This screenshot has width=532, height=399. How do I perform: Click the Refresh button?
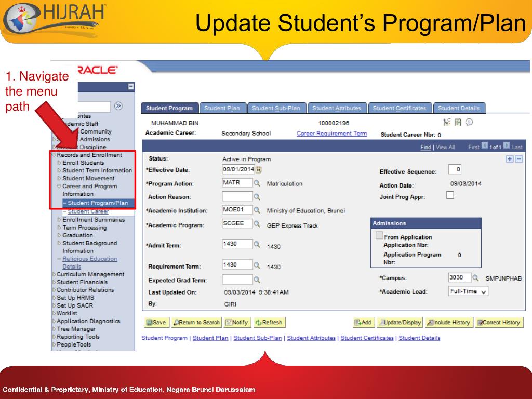coord(269,322)
